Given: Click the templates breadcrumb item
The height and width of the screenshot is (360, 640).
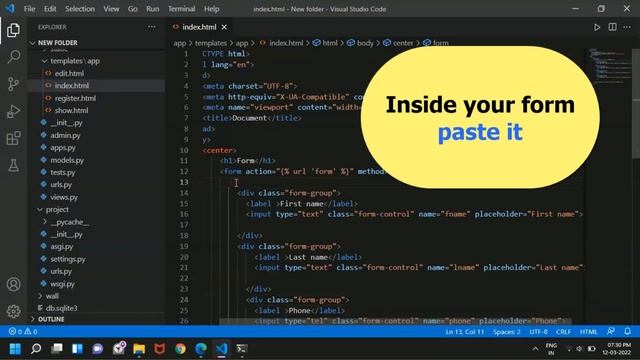Looking at the screenshot, I should (x=211, y=43).
